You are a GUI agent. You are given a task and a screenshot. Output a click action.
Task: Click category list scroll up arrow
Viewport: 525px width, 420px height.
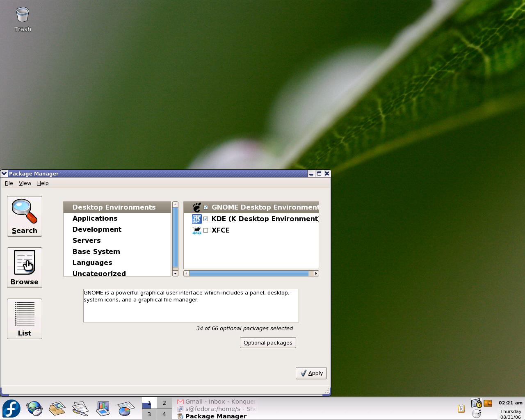pyautogui.click(x=175, y=204)
